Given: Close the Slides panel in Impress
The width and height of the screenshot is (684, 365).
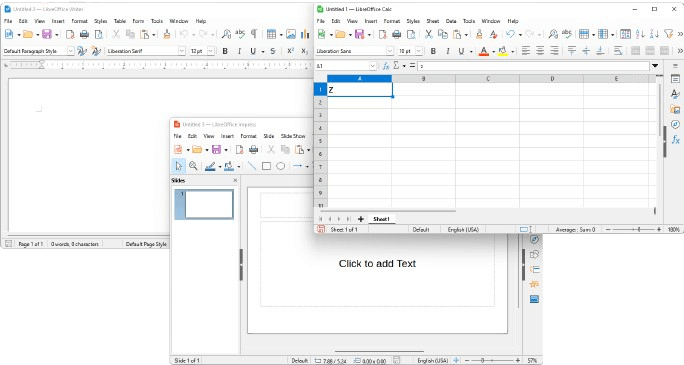Looking at the screenshot, I should (235, 180).
